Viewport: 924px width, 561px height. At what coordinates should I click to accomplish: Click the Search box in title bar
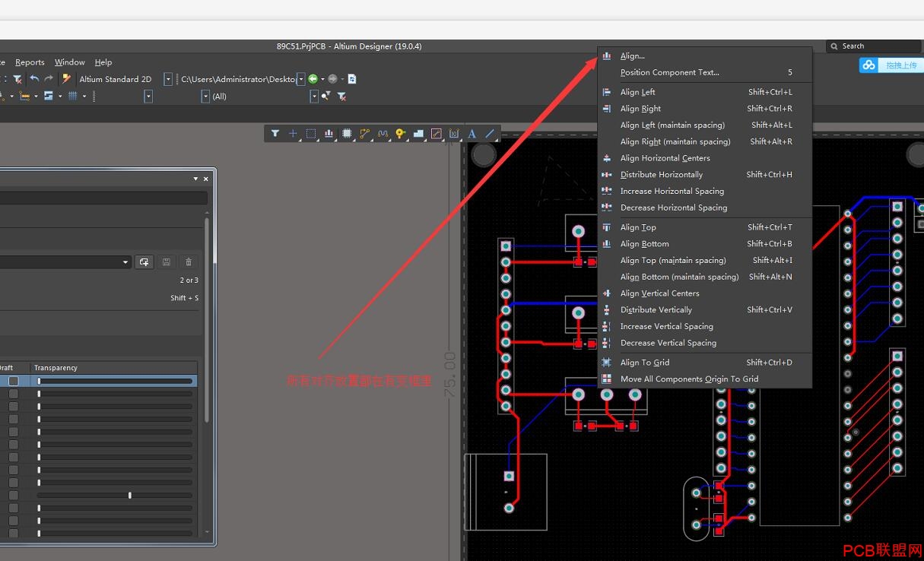pyautogui.click(x=874, y=46)
